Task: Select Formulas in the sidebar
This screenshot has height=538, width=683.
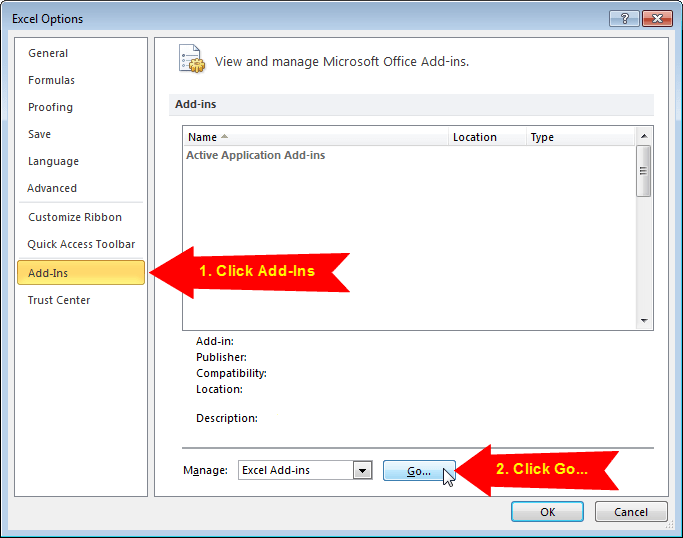Action: point(51,80)
